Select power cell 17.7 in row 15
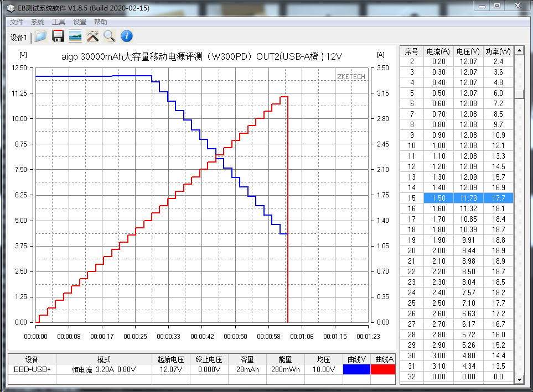This screenshot has height=392, width=533. (498, 198)
